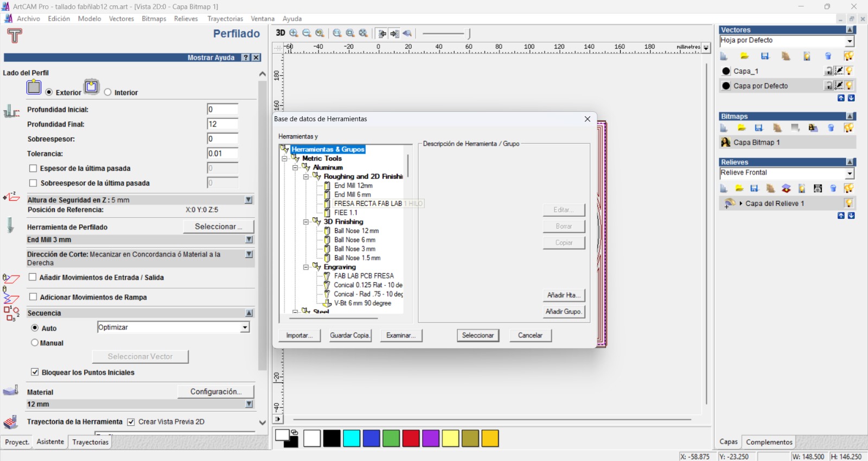Open the Archivo menu

point(28,18)
